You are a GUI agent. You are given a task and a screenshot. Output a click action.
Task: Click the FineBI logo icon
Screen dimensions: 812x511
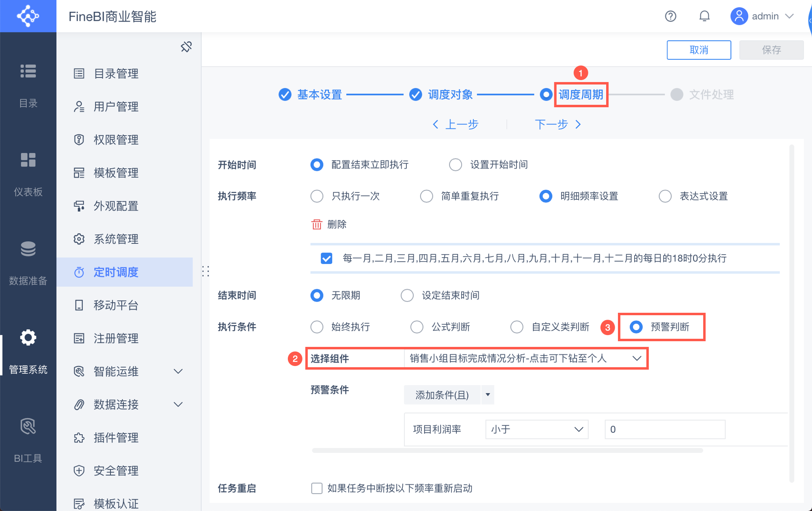point(28,16)
